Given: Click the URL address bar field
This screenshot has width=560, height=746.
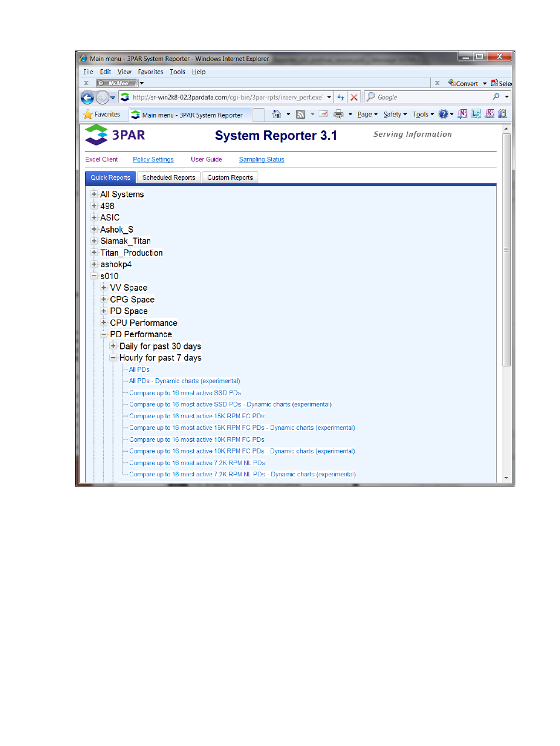Looking at the screenshot, I should click(x=227, y=98).
